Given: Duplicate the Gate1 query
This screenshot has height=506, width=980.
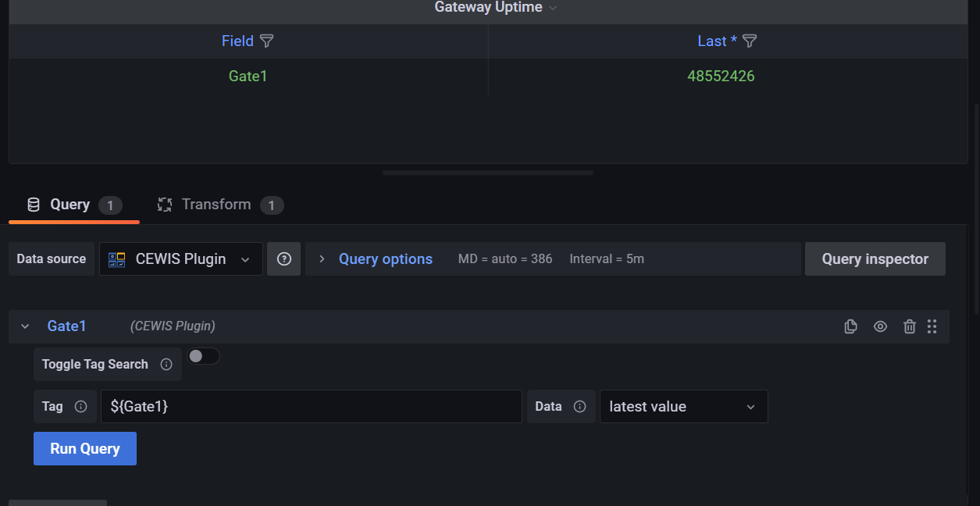Looking at the screenshot, I should (x=850, y=326).
